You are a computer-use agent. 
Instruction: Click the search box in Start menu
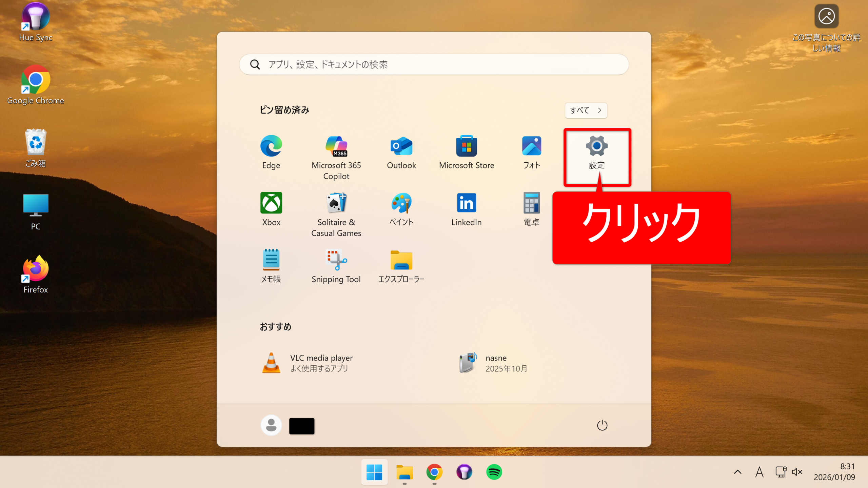[x=434, y=64]
